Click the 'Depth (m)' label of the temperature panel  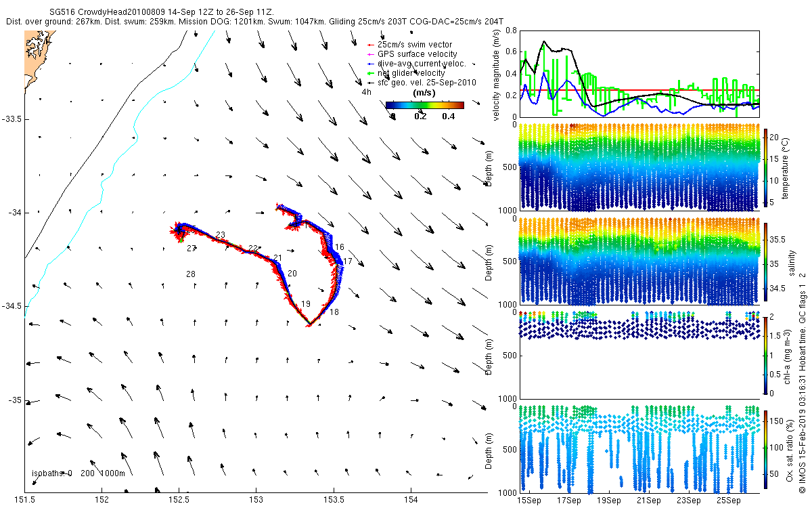click(490, 167)
